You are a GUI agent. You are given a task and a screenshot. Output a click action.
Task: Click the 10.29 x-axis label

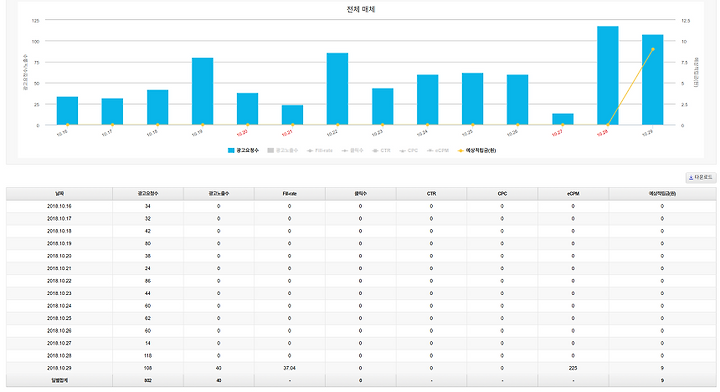(x=647, y=133)
